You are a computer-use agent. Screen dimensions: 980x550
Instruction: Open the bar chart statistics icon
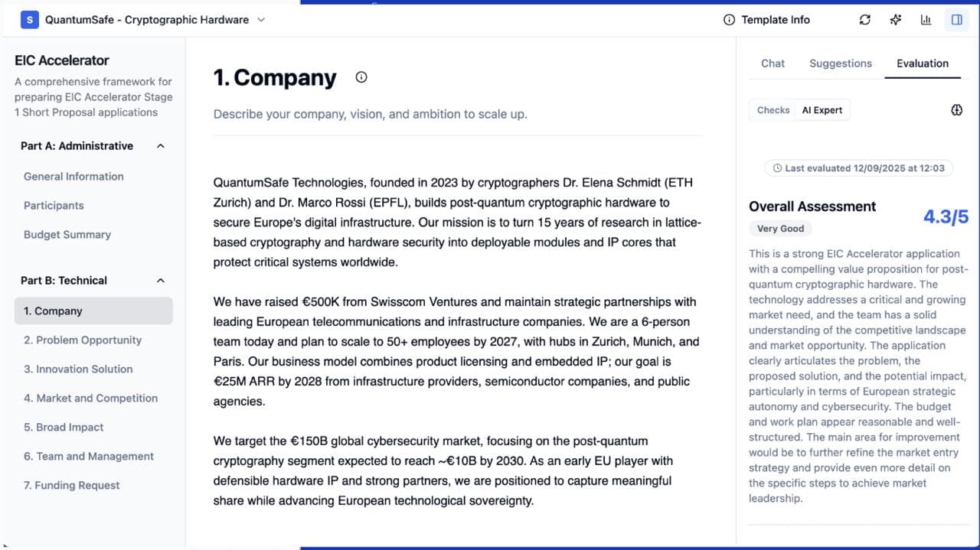[926, 20]
